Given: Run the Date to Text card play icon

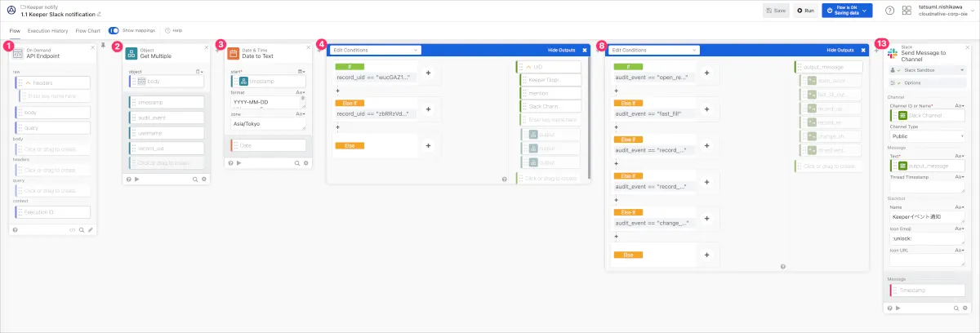Looking at the screenshot, I should (238, 163).
